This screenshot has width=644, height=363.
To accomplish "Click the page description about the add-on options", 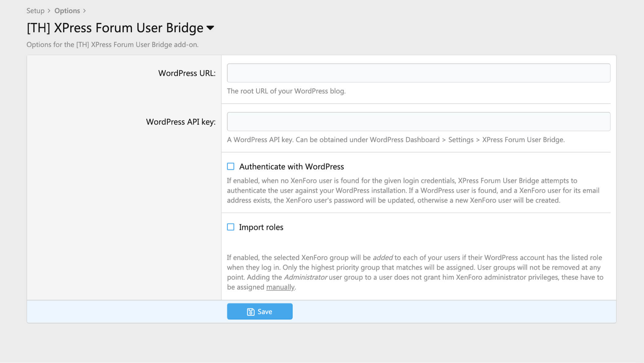I will pos(112,45).
